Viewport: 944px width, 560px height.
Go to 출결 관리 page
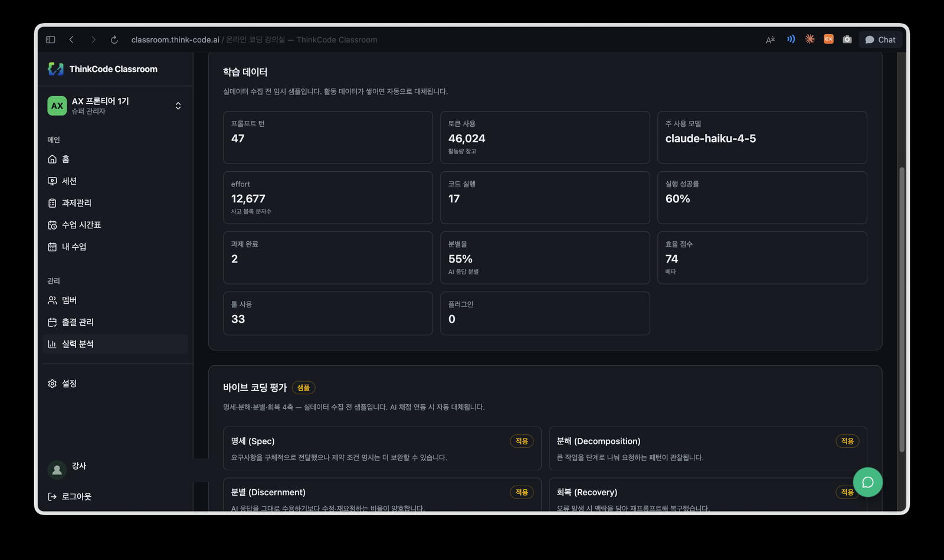(x=115, y=322)
